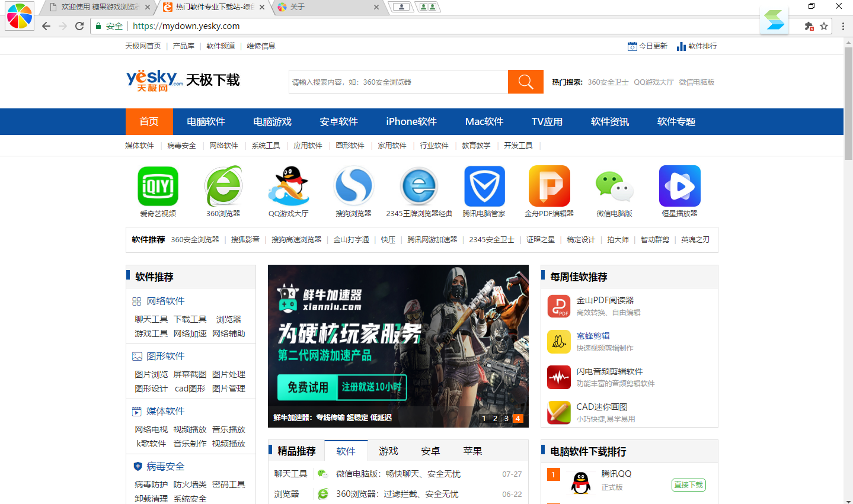Image resolution: width=853 pixels, height=504 pixels.
Task: Click the 直接下载 button for 腾讯QQ
Action: coord(689,484)
